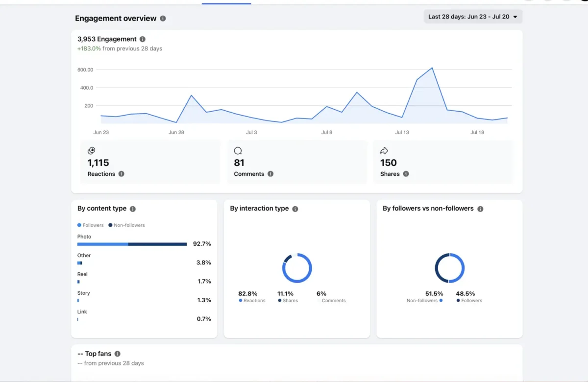588x382 pixels.
Task: Click the info icon next to Comments
Action: click(x=270, y=174)
